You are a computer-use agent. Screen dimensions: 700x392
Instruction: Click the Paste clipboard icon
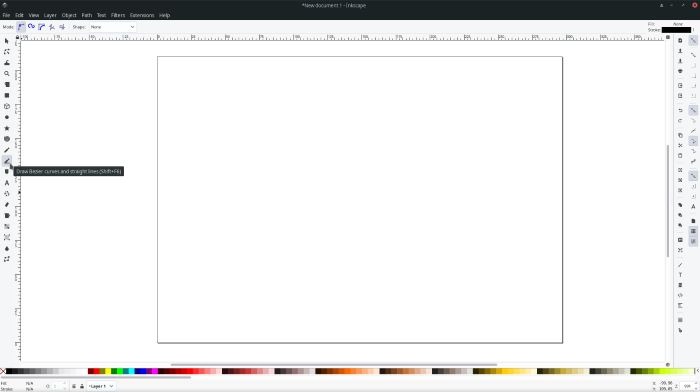680,156
